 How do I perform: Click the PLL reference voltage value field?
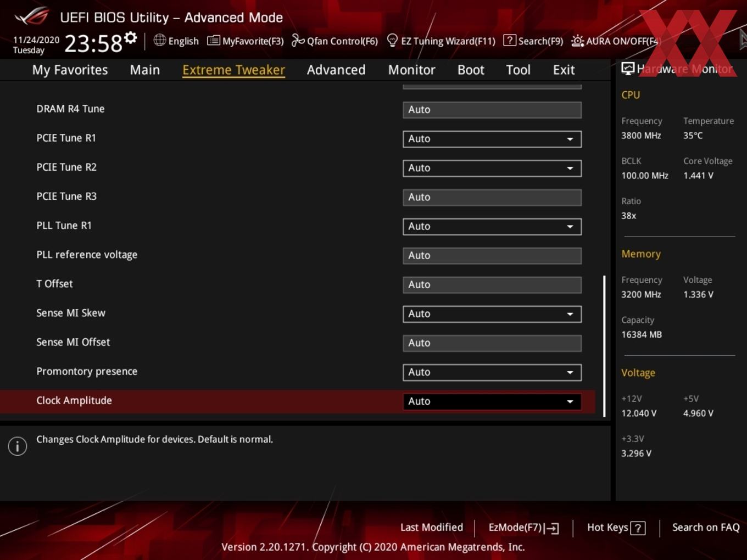pos(492,255)
